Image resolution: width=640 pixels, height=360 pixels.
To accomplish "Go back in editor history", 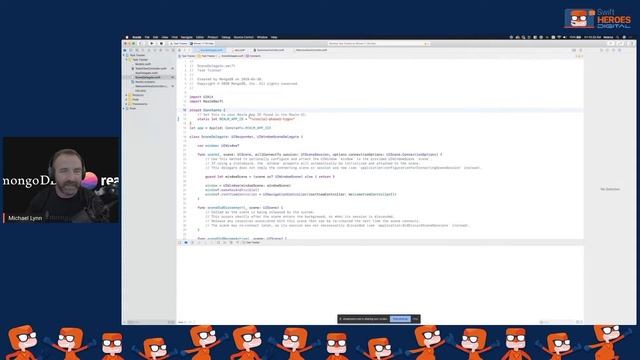I will click(184, 50).
